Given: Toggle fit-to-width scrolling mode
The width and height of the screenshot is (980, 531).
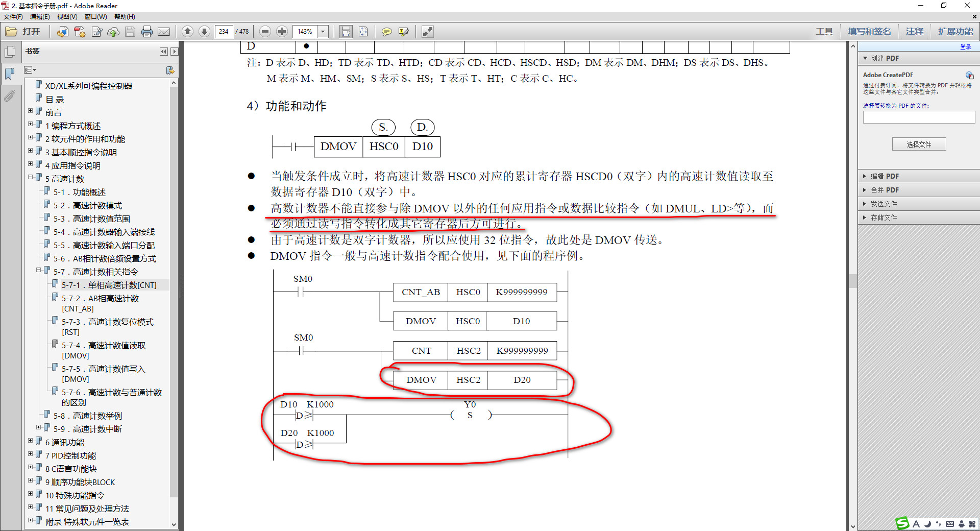Looking at the screenshot, I should (346, 32).
